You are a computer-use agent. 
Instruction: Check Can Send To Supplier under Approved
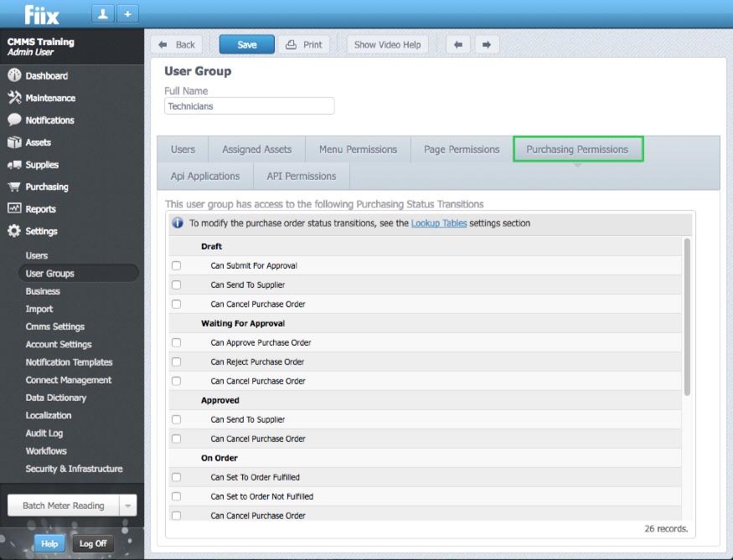[x=176, y=419]
